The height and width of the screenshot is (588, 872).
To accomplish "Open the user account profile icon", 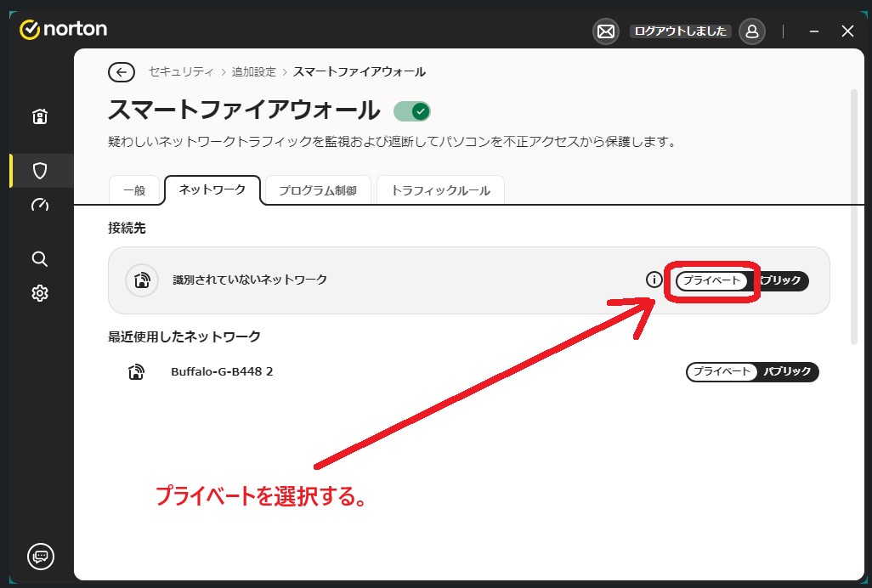I will pyautogui.click(x=751, y=31).
